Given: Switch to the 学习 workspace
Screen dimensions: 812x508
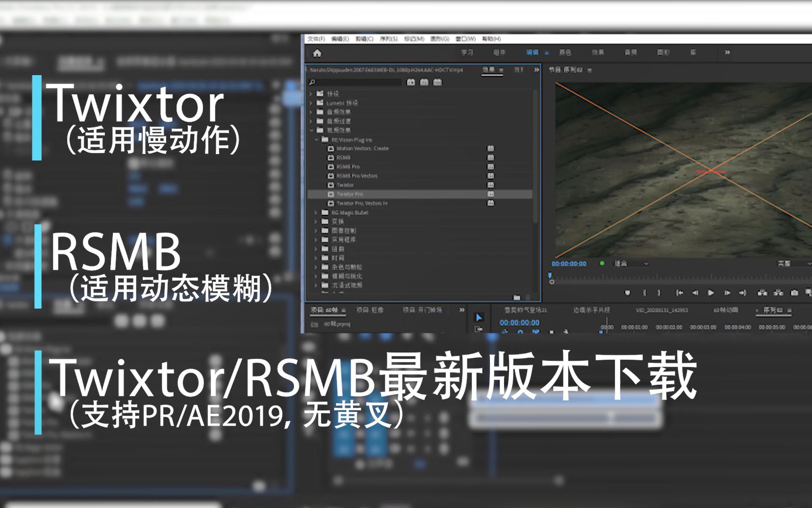Looking at the screenshot, I should tap(467, 52).
